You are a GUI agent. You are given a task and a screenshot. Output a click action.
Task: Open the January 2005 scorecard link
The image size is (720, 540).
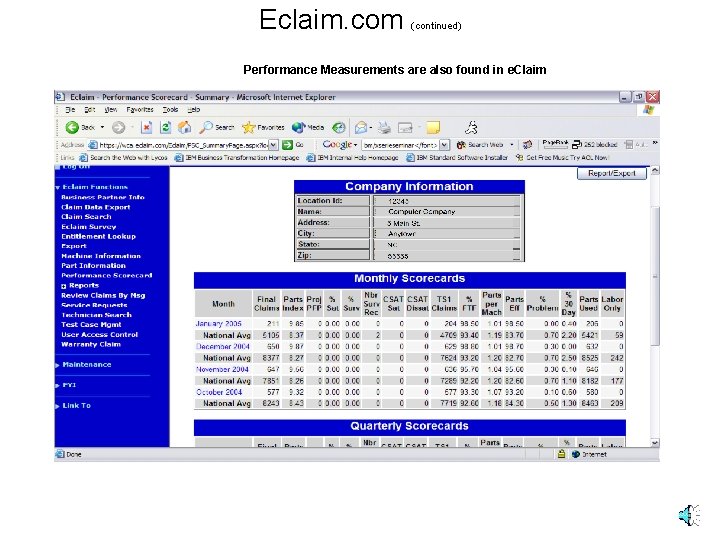pyautogui.click(x=218, y=324)
